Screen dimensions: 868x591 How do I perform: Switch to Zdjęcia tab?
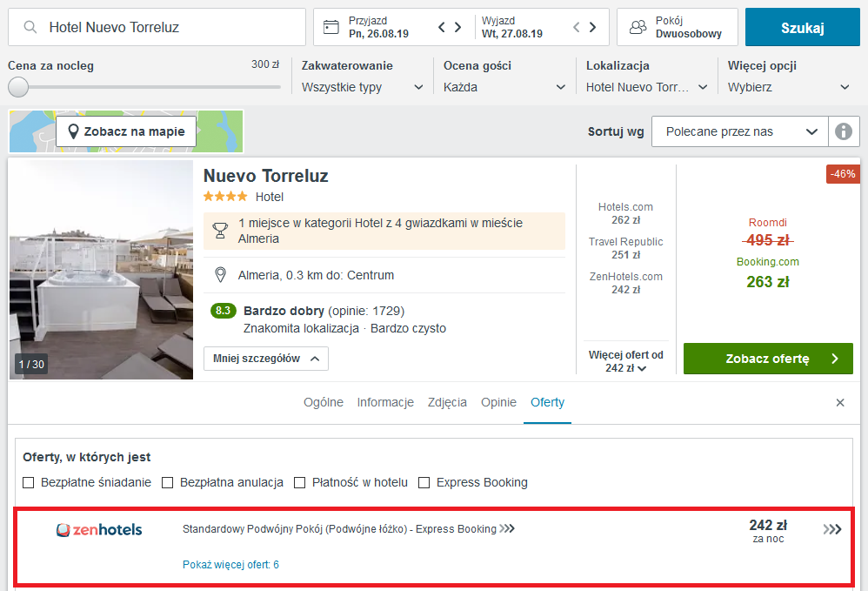(447, 402)
